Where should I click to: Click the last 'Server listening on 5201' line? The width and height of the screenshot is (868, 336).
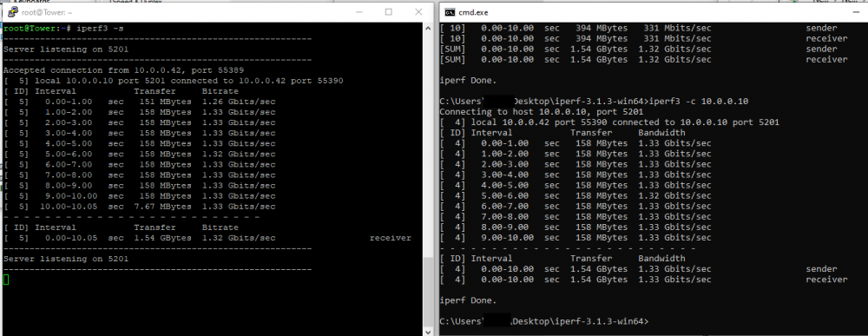pyautogui.click(x=66, y=259)
